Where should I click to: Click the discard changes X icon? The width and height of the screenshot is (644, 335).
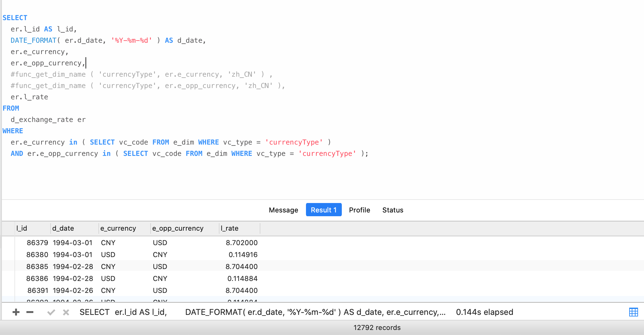point(66,312)
